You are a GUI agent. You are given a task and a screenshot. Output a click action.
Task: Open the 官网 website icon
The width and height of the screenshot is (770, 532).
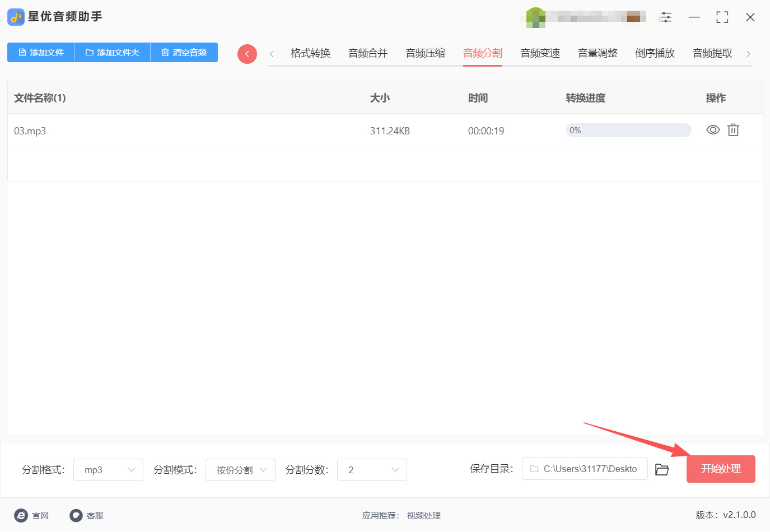pyautogui.click(x=21, y=515)
